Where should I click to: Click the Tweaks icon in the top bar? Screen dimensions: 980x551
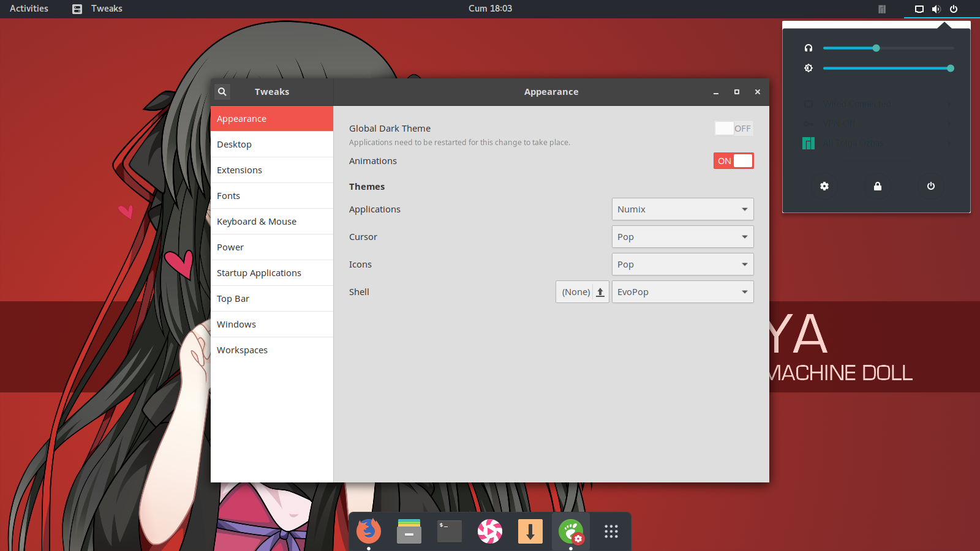pos(77,9)
